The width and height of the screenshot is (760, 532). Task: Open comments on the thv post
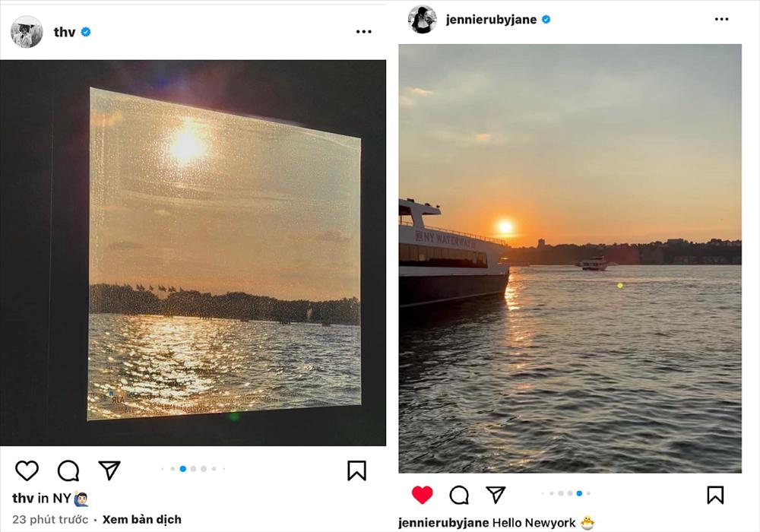point(68,470)
